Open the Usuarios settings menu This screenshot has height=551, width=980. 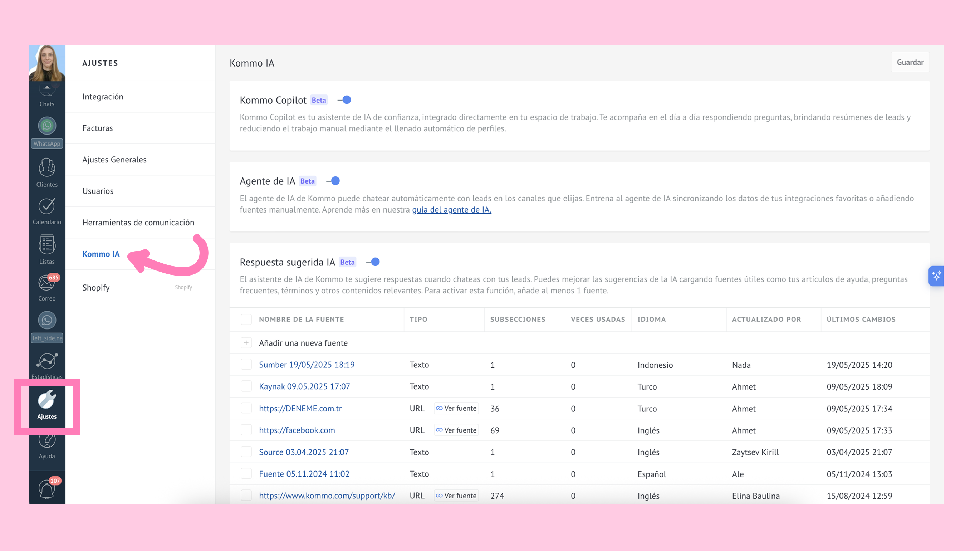[x=140, y=191]
